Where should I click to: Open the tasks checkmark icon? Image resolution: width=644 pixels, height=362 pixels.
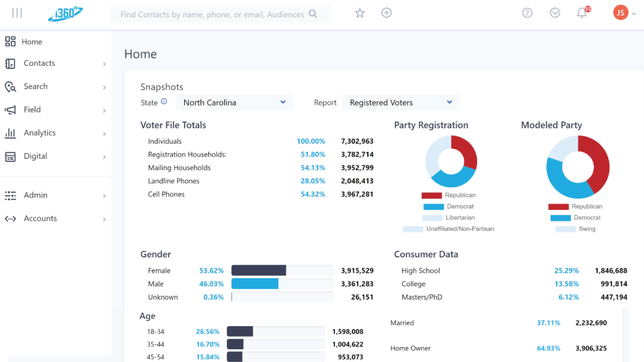tap(555, 13)
